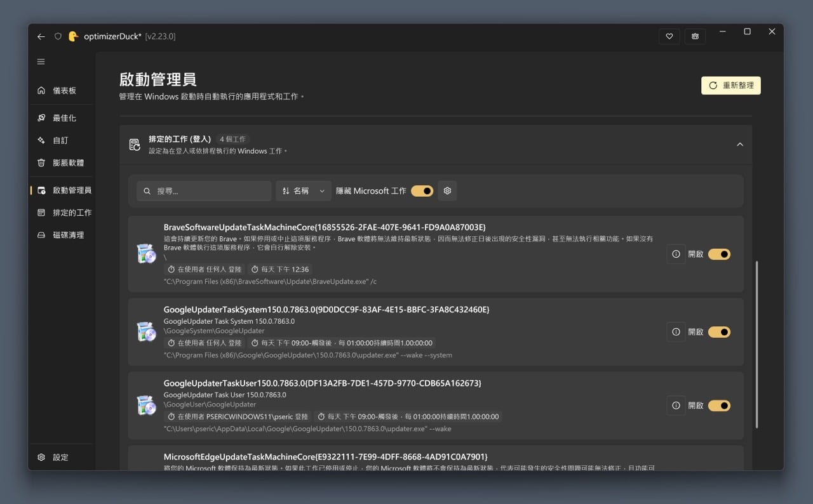Click \GoogleUser\GoogleUpdater path
Image resolution: width=813 pixels, height=504 pixels.
pyautogui.click(x=210, y=405)
